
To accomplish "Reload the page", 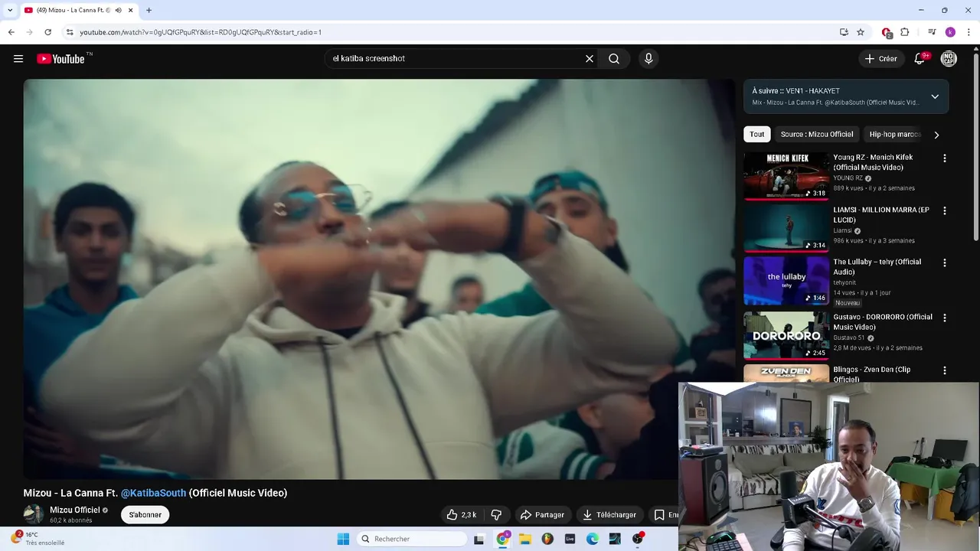I will tap(47, 32).
